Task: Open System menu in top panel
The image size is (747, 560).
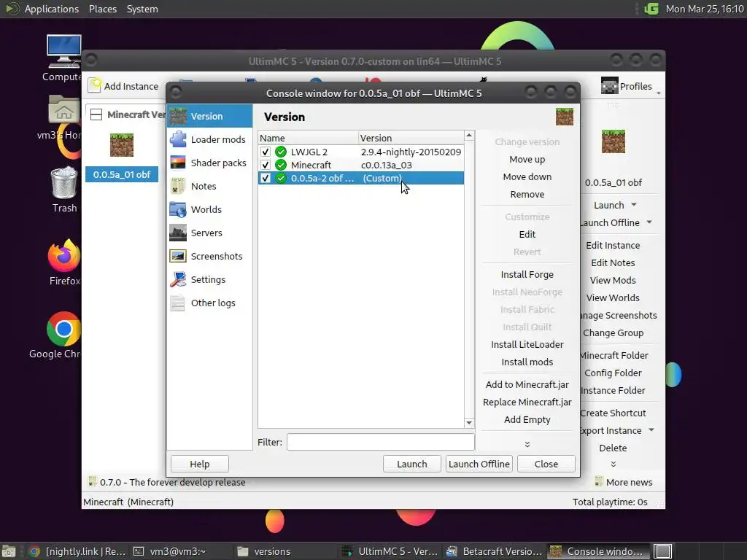Action: tap(142, 9)
